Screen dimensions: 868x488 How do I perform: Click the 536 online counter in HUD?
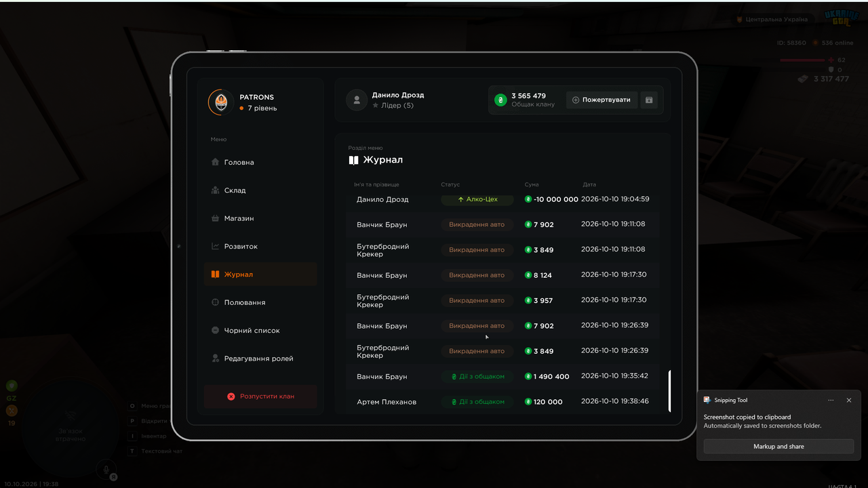[x=833, y=43]
